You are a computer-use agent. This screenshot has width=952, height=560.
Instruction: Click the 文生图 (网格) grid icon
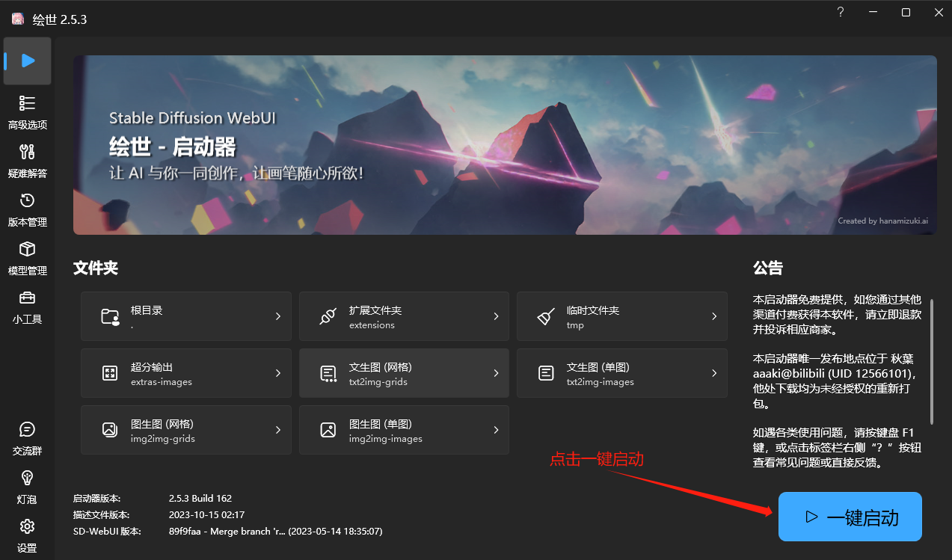[x=328, y=373]
